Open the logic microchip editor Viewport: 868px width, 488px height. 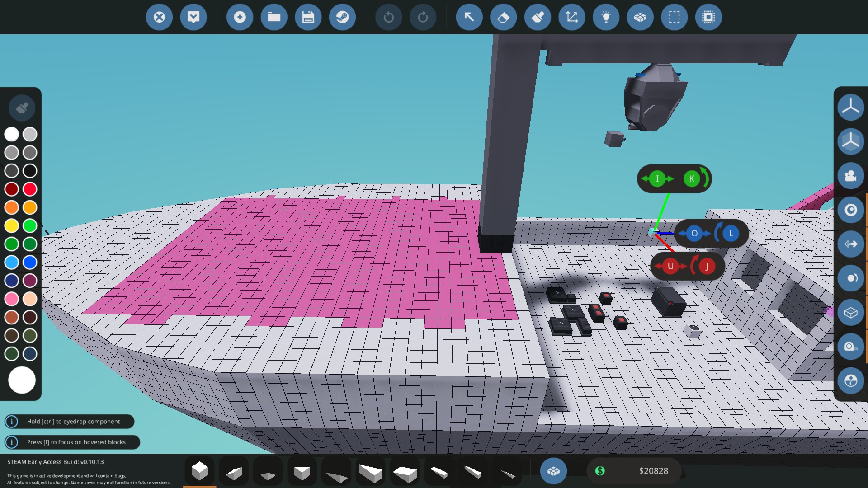(x=709, y=17)
